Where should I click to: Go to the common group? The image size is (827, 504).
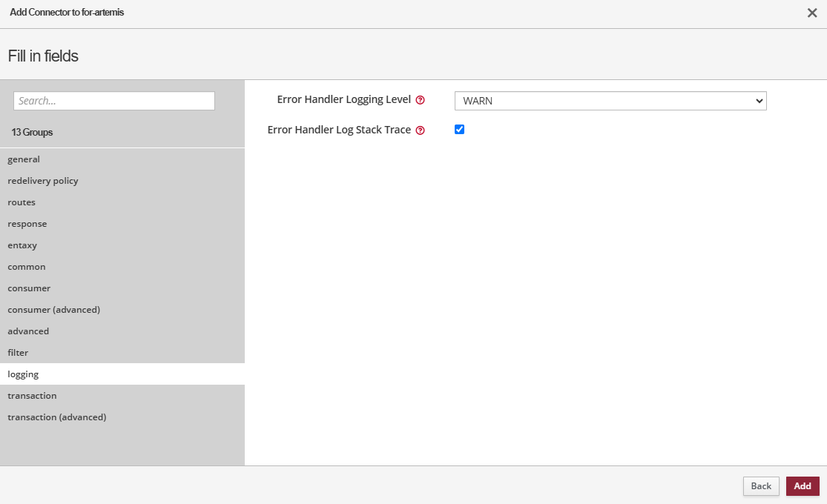click(x=27, y=267)
